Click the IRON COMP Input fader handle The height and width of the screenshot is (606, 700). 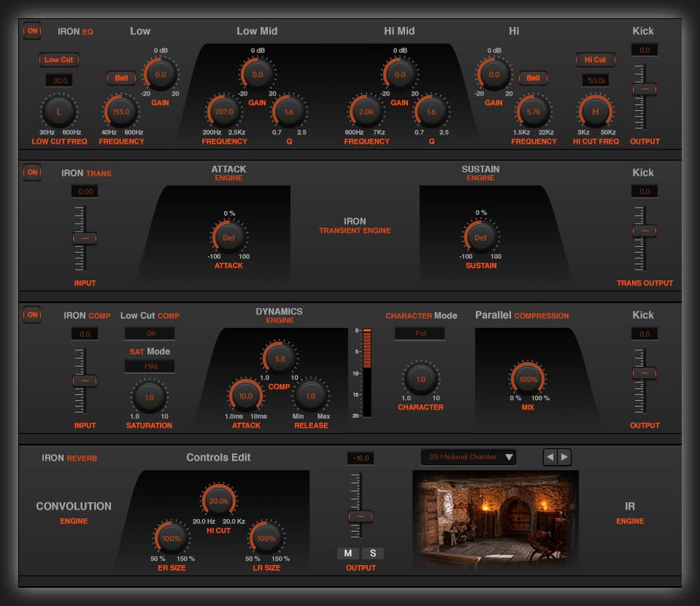pos(85,381)
